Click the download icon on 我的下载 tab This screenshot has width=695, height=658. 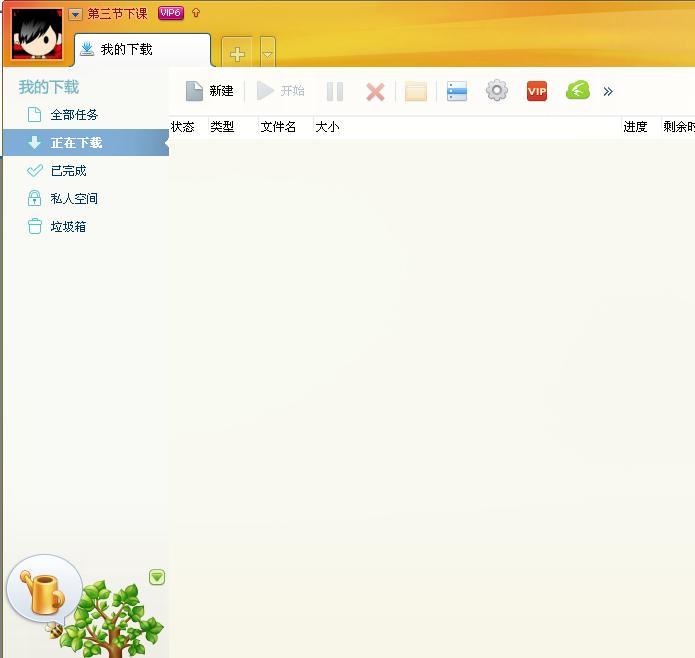point(87,49)
